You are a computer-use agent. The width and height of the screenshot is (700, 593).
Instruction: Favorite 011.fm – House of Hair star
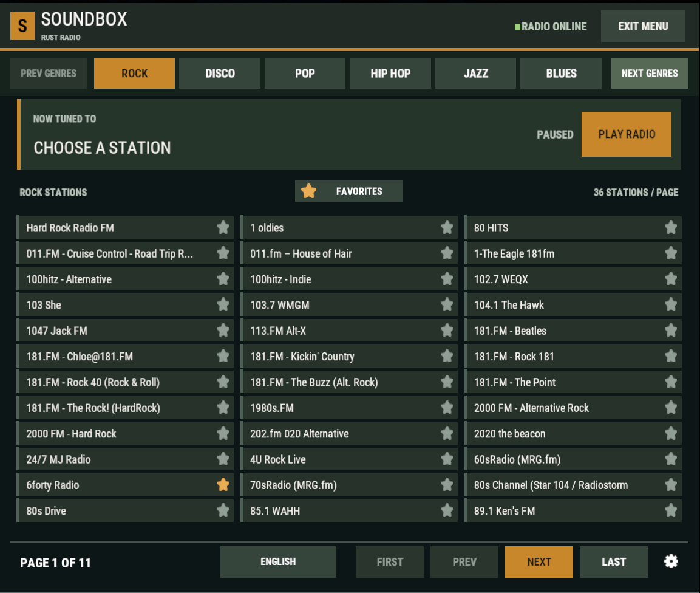coord(447,253)
